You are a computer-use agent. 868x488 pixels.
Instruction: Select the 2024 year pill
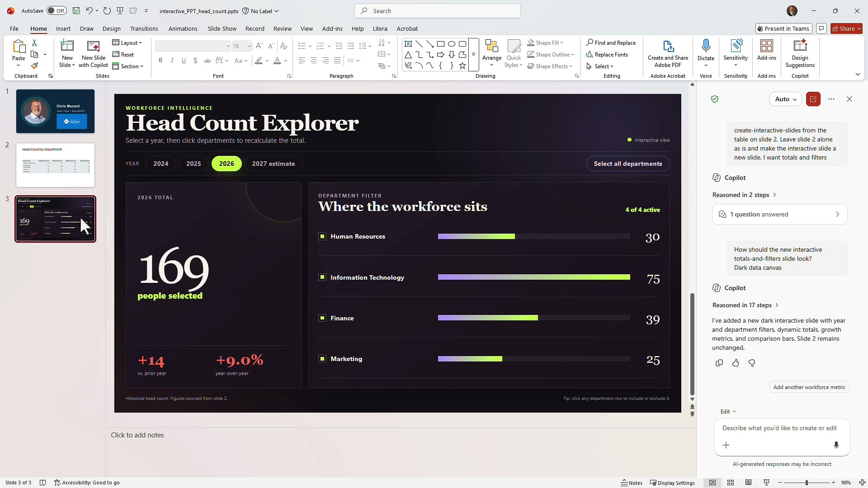tap(160, 164)
